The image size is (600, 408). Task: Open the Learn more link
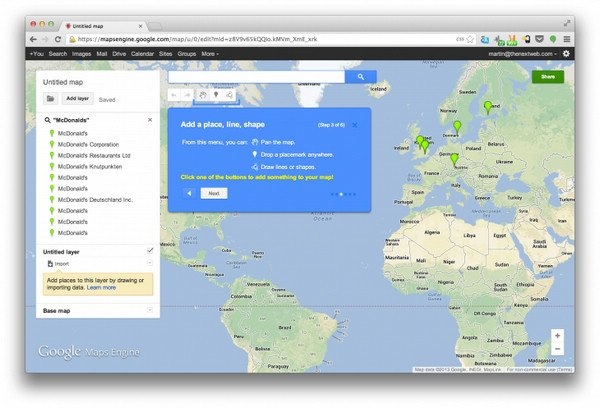point(101,287)
